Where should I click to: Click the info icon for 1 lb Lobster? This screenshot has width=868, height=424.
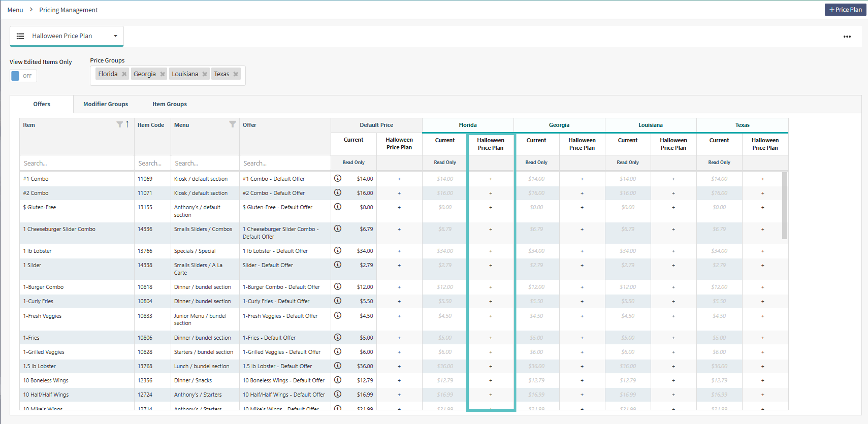[x=337, y=250]
